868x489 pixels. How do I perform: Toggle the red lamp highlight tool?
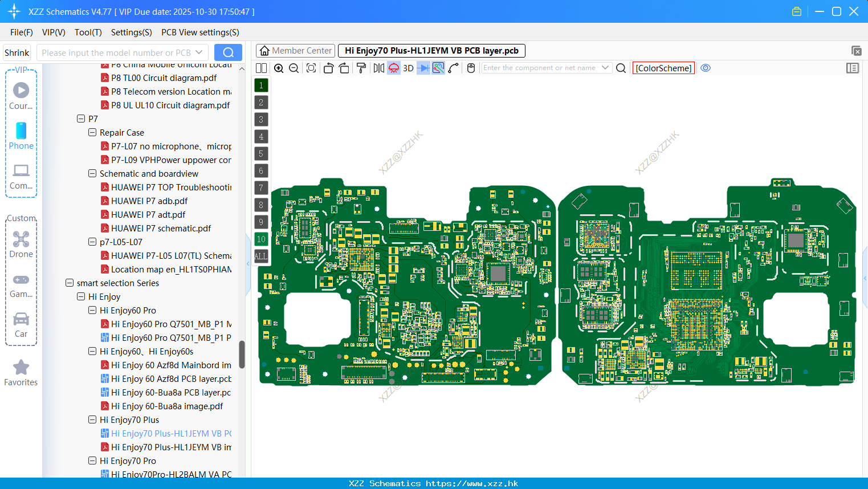(394, 68)
